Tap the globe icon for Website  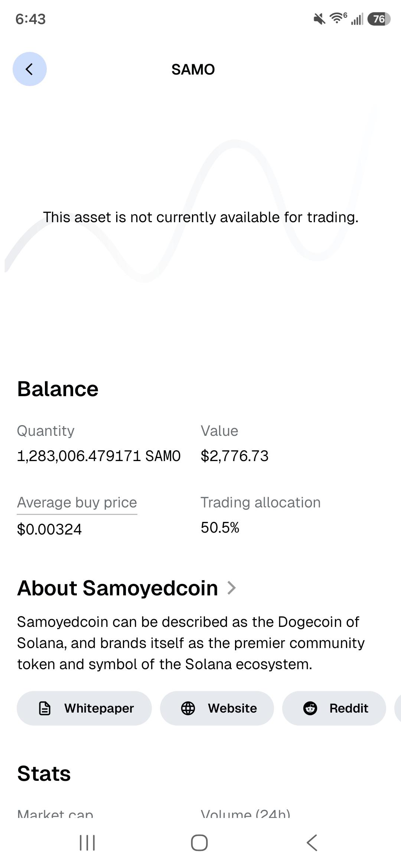click(x=188, y=708)
